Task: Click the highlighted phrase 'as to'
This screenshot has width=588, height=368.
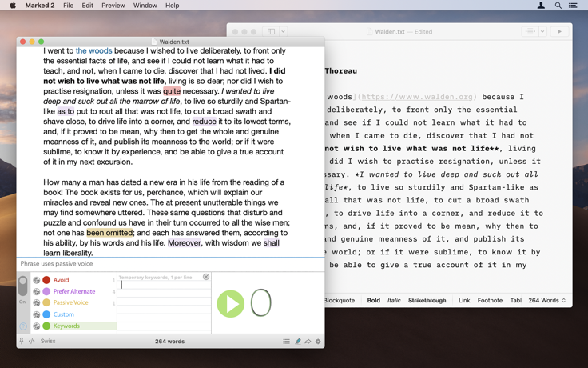Action: pos(66,111)
